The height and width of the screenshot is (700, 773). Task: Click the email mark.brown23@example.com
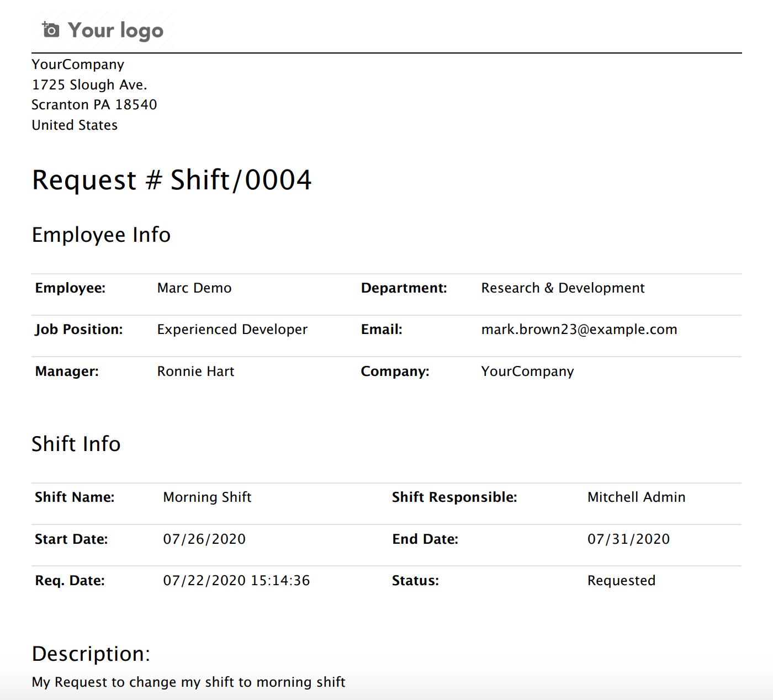pos(579,330)
